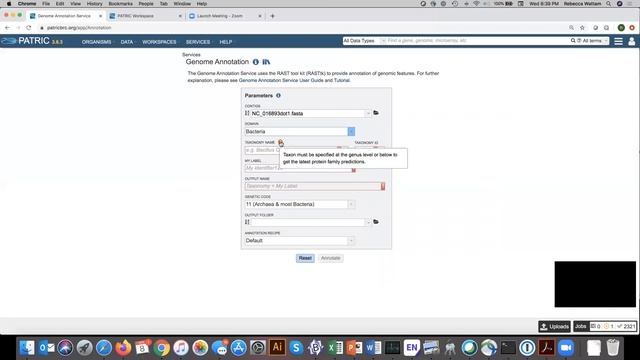Click the search magnifier in PATRIC search bar

[x=573, y=41]
